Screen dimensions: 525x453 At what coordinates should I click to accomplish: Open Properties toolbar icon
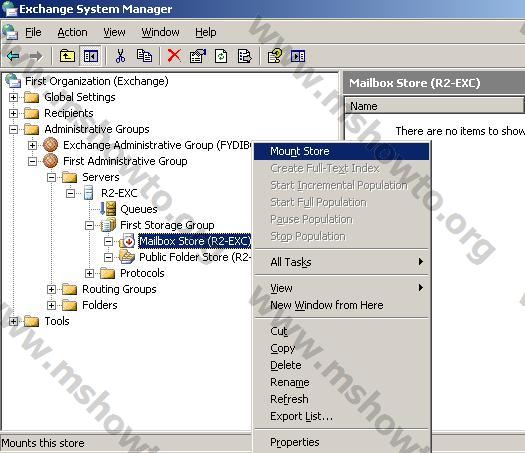pyautogui.click(x=198, y=56)
